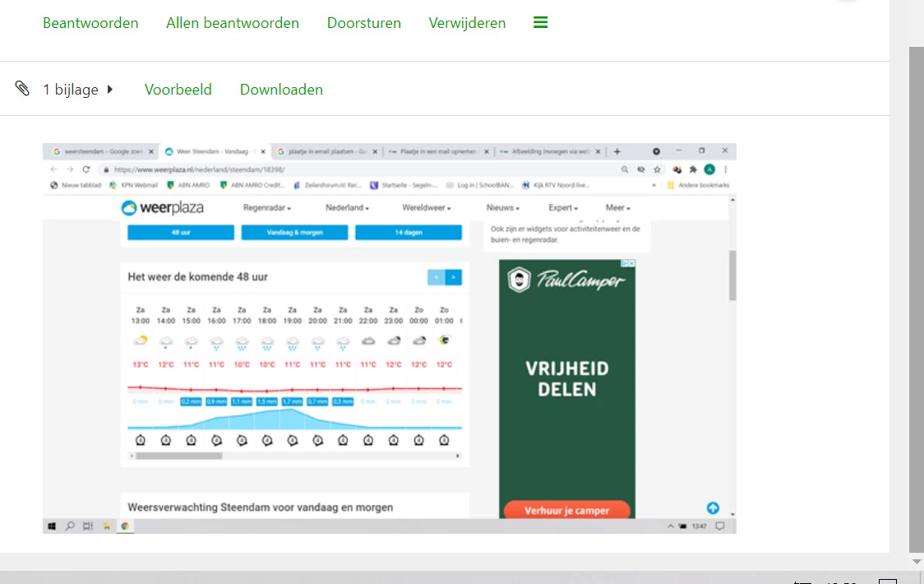Viewport: 924px width, 584px height.
Task: Bookmark the page with the star icon
Action: click(x=655, y=169)
